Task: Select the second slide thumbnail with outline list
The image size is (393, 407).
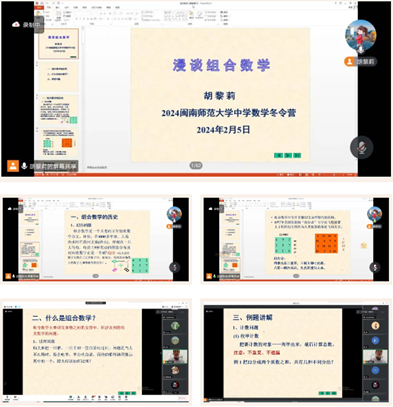Action: click(59, 76)
